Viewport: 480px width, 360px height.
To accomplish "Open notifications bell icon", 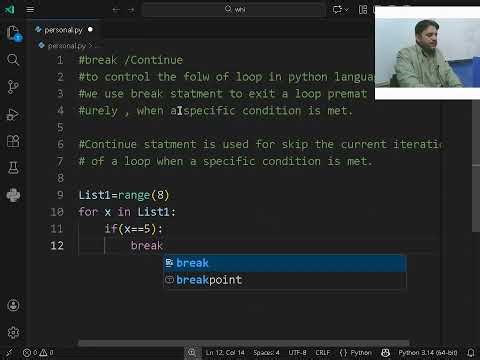I will (471, 352).
